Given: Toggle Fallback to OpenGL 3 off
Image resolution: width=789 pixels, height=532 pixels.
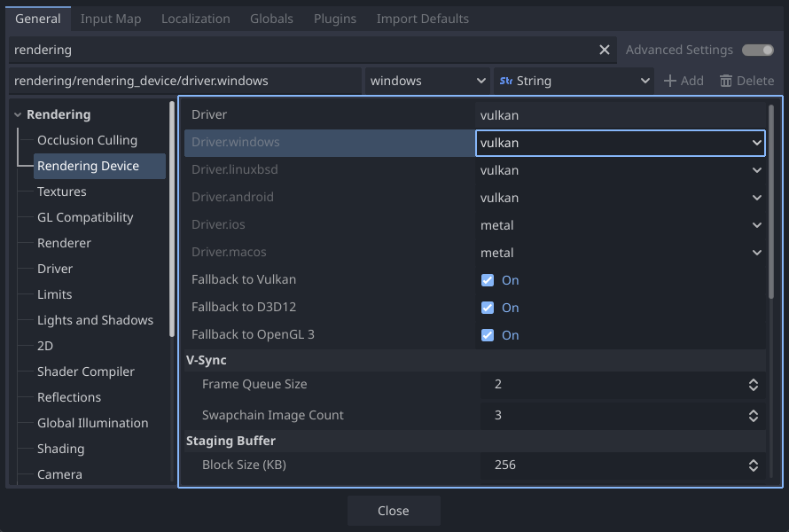Looking at the screenshot, I should (488, 335).
